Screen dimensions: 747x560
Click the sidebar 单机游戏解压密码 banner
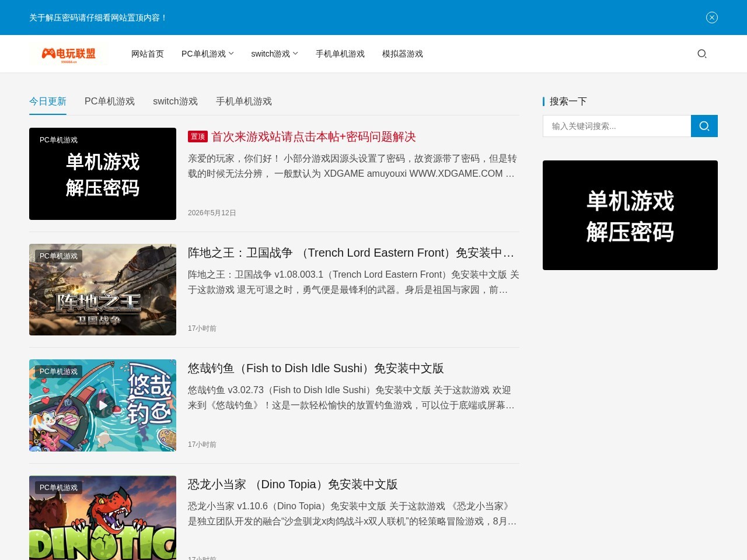coord(630,215)
